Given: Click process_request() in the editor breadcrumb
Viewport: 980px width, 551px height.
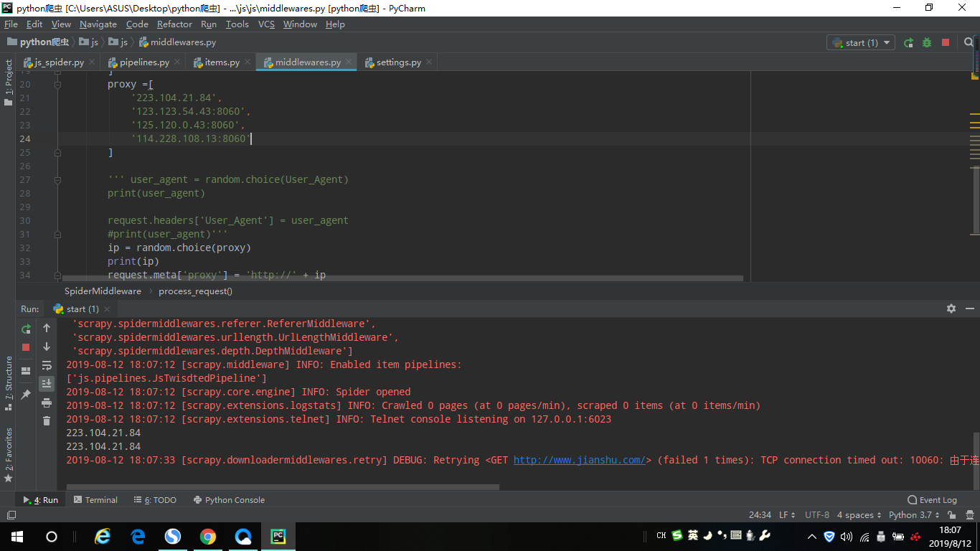Looking at the screenshot, I should [x=195, y=291].
